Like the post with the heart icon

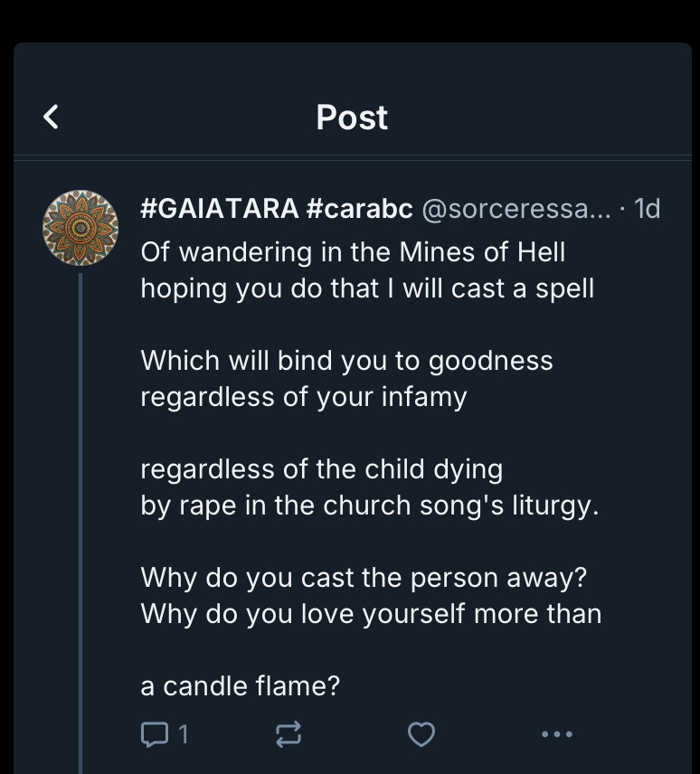click(x=421, y=734)
